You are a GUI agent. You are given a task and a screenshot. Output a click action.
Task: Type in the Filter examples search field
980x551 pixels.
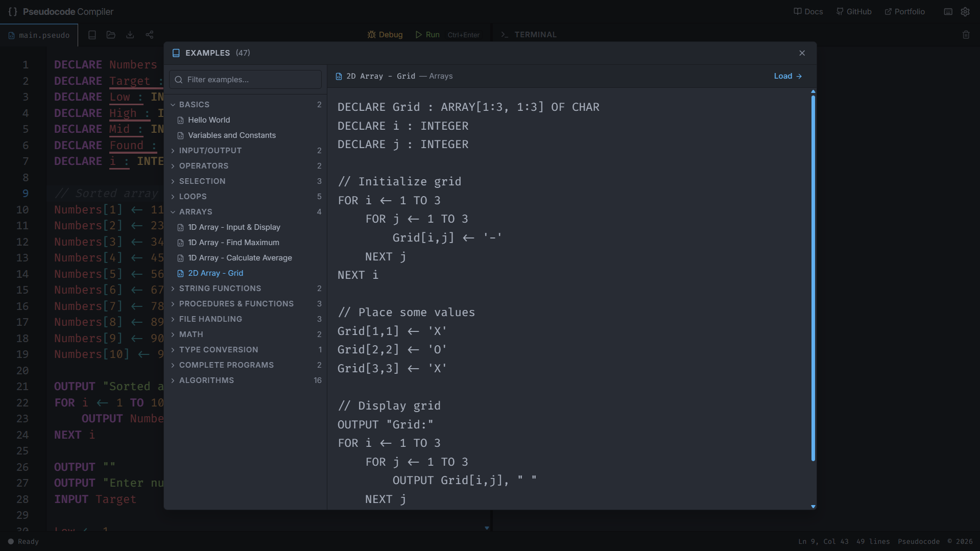[245, 79]
